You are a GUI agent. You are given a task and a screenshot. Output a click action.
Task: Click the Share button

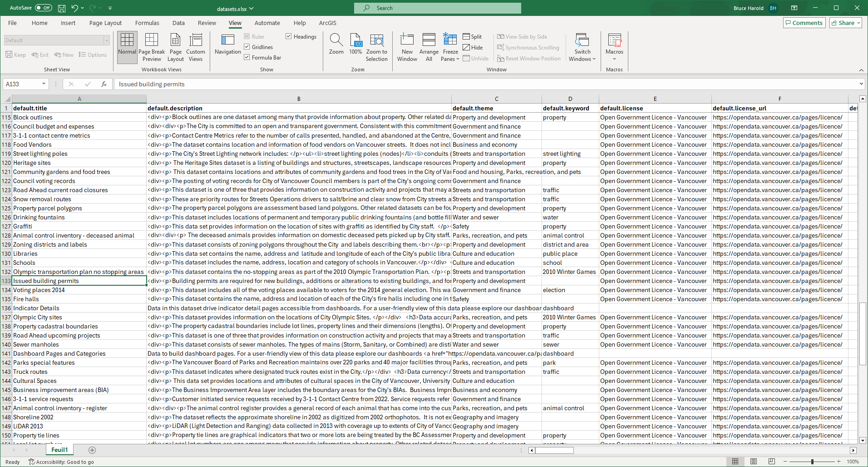845,23
